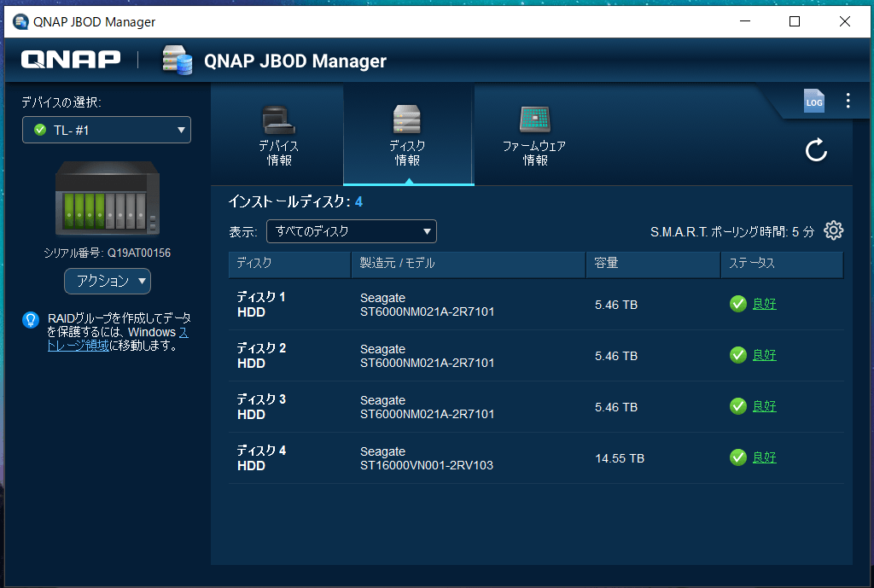Click the JBOD enclosure device image

point(108,198)
